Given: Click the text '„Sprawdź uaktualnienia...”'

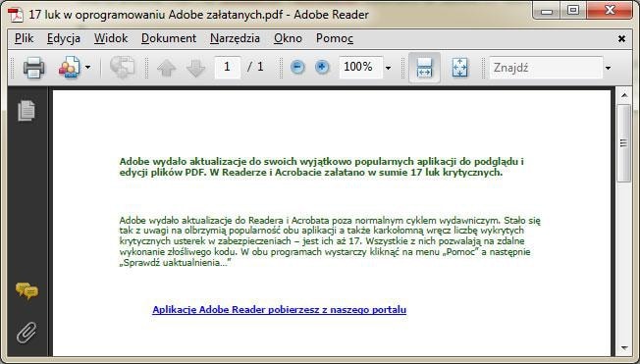Looking at the screenshot, I should coord(175,263).
